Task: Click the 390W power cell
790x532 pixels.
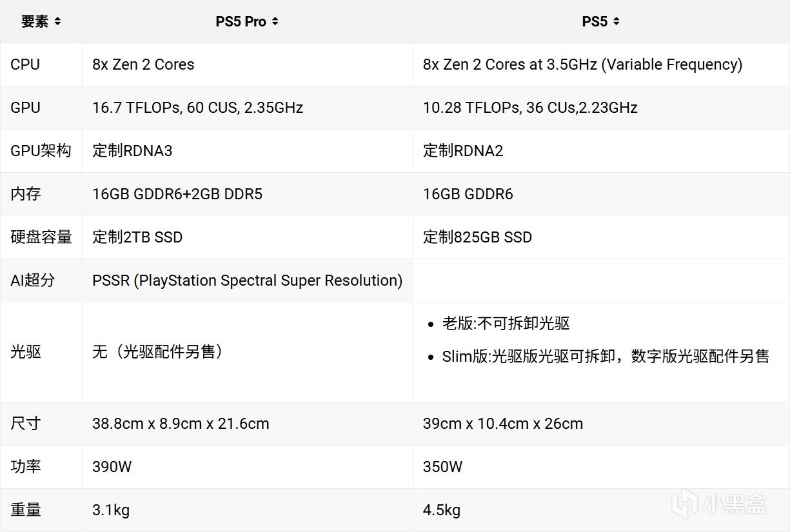Action: 112,467
